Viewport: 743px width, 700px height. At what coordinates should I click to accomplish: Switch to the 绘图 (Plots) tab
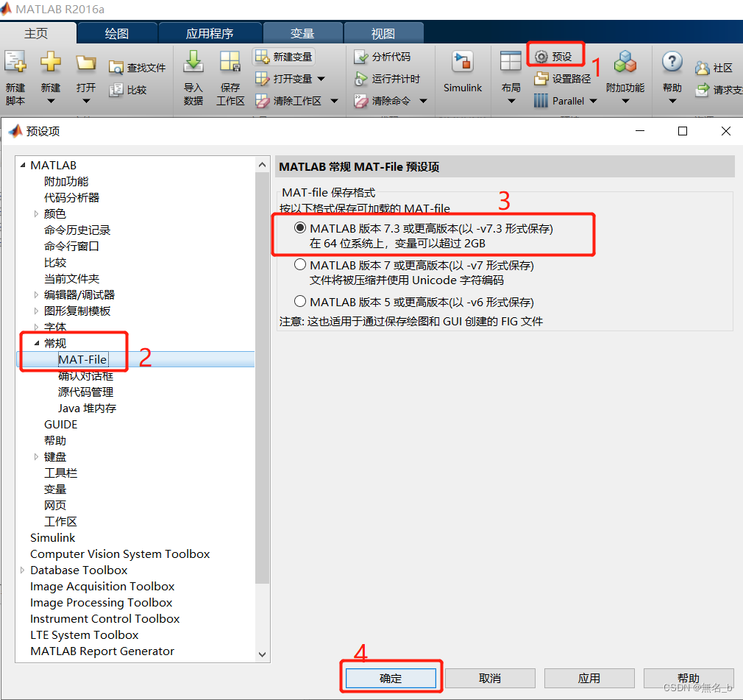click(x=116, y=33)
